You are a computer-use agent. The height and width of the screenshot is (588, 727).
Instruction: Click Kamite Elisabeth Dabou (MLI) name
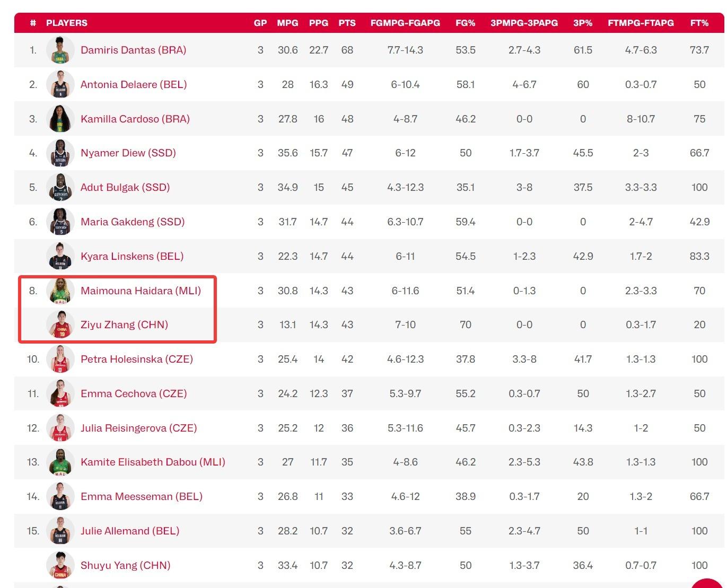(x=153, y=462)
